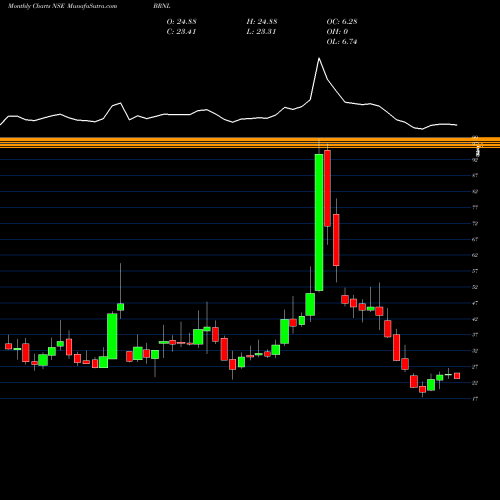This screenshot has height=500, width=500.
Task: Click the 'OL: 6.74' value
Action: pyautogui.click(x=342, y=42)
